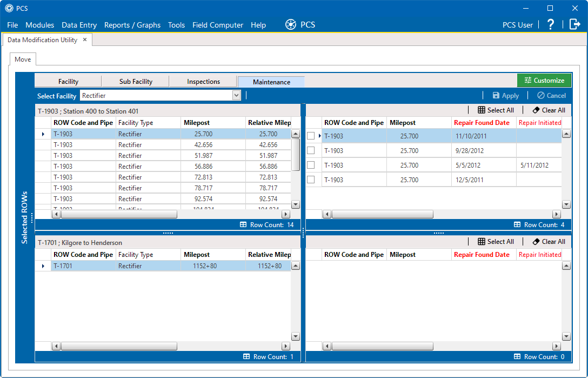Click the vertical scrollbar thumb in T-1903 grid
The image size is (588, 378).
(x=296, y=155)
